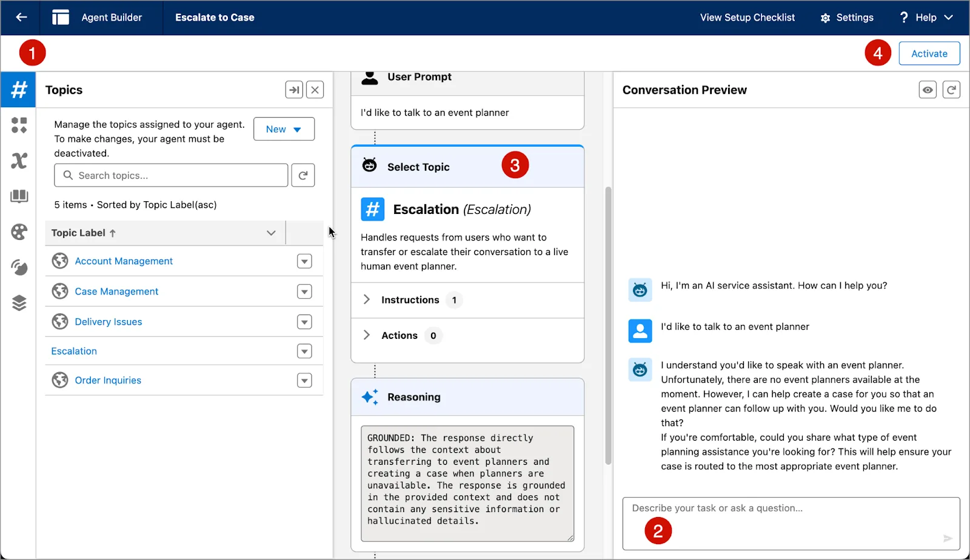Image resolution: width=970 pixels, height=560 pixels.
Task: Open the Actions panel from left sidebar
Action: [x=18, y=125]
